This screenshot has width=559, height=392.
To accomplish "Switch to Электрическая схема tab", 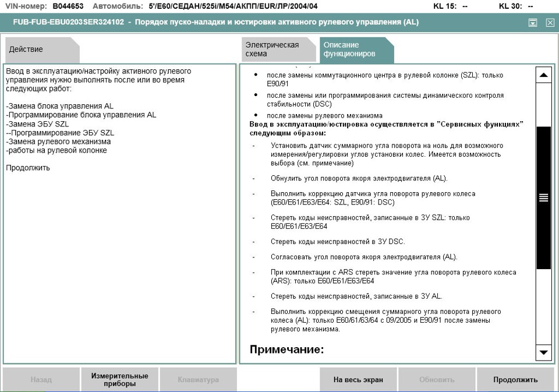I will click(x=278, y=50).
